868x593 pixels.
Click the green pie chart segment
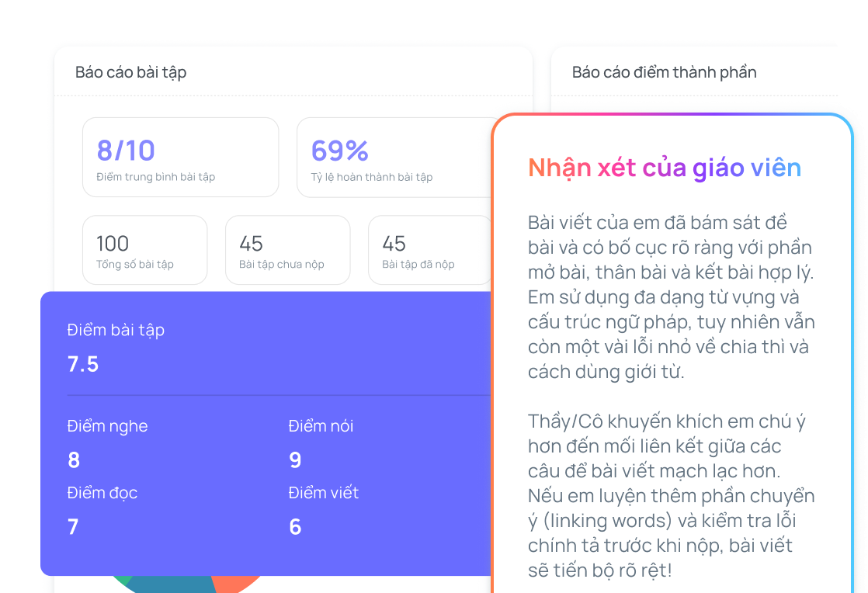120,581
